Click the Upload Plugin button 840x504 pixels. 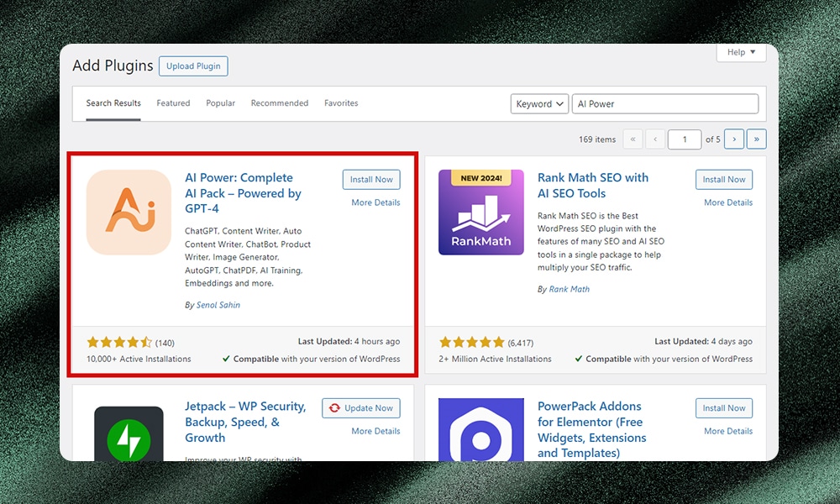click(x=192, y=66)
